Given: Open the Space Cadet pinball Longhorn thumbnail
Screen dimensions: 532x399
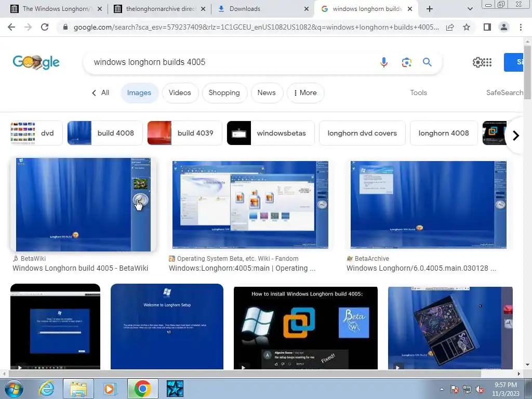Looking at the screenshot, I should coord(450,328).
